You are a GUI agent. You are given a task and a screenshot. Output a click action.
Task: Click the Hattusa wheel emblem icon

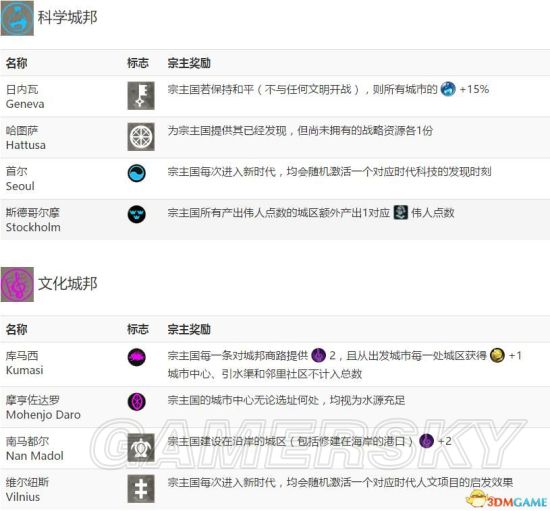(x=141, y=137)
